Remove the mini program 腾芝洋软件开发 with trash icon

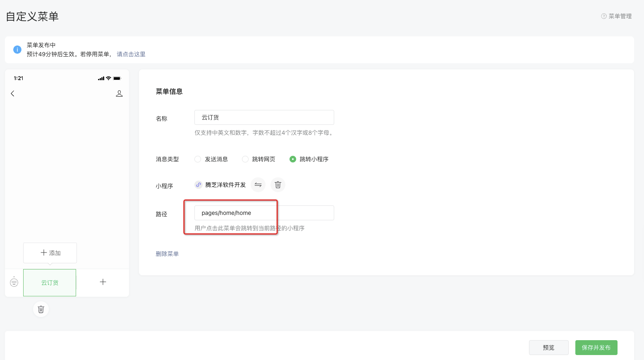point(278,185)
